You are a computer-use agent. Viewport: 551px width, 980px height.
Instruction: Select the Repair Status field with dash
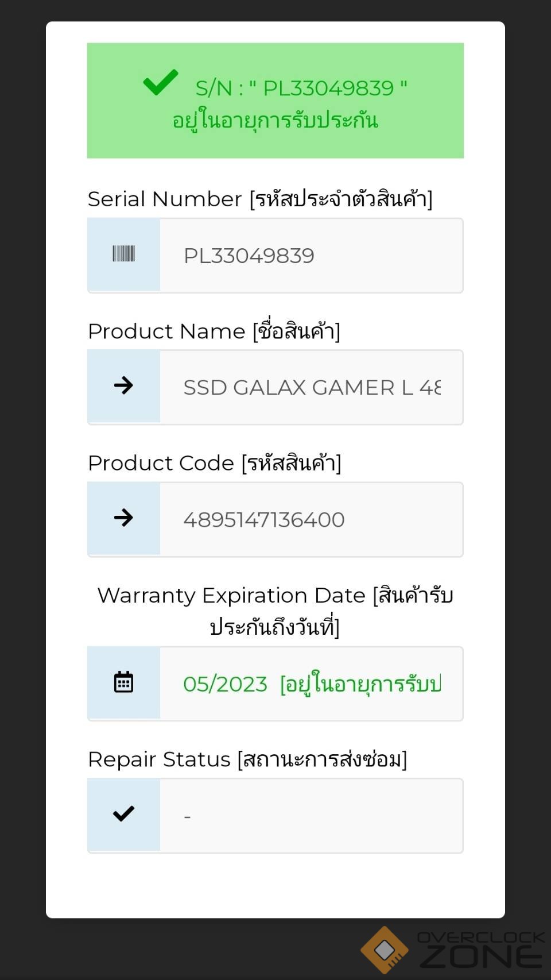(311, 816)
